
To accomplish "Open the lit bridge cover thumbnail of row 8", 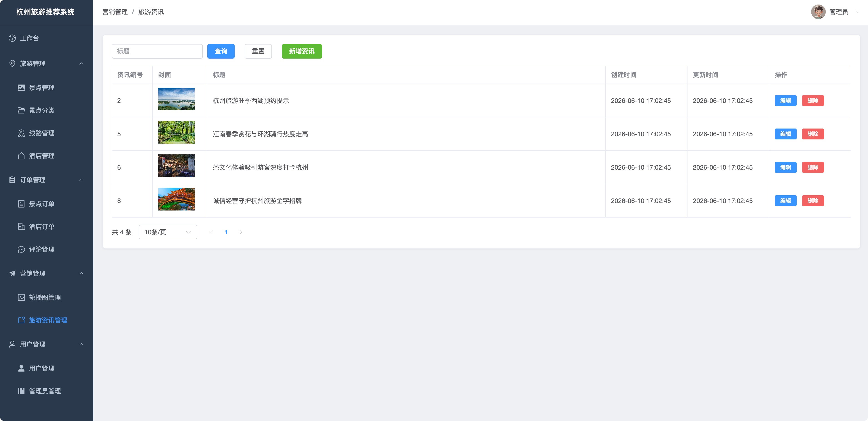I will click(x=176, y=199).
